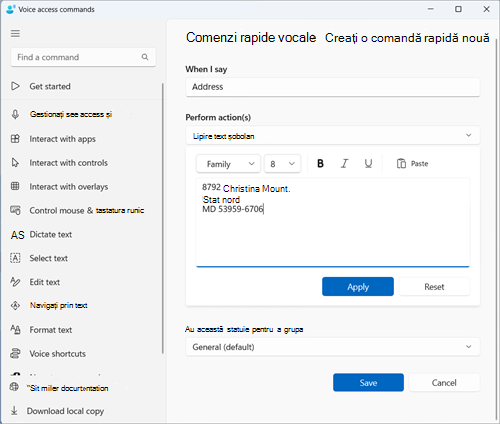Image resolution: width=500 pixels, height=424 pixels.
Task: Click the Reset button
Action: [434, 287]
